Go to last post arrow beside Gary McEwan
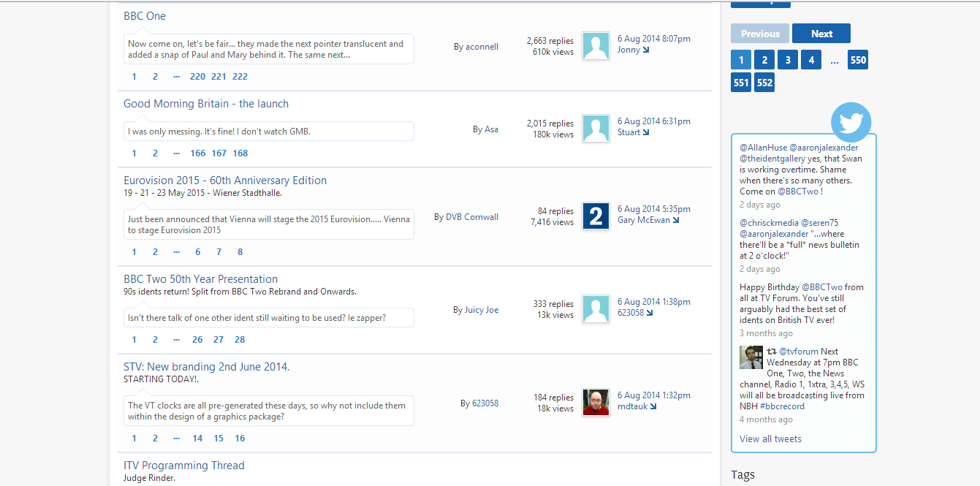Screen dimensions: 980x486 coord(676,221)
